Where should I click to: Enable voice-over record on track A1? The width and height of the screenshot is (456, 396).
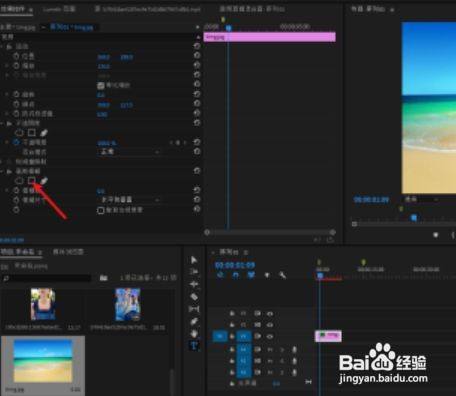tap(294, 349)
